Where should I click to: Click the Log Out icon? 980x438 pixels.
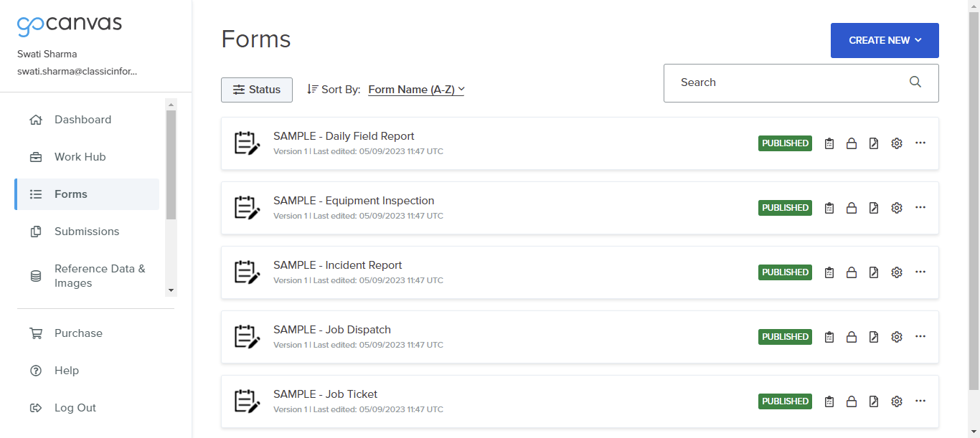pyautogui.click(x=36, y=407)
